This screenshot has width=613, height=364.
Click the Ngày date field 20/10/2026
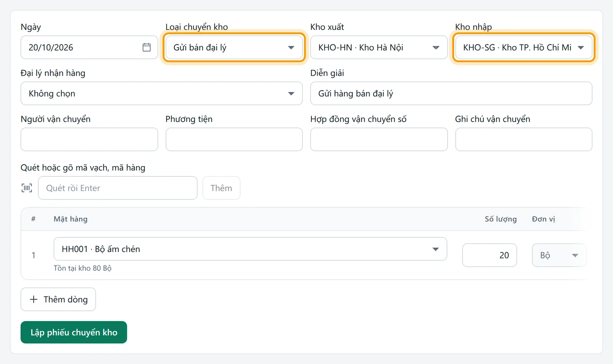(89, 47)
